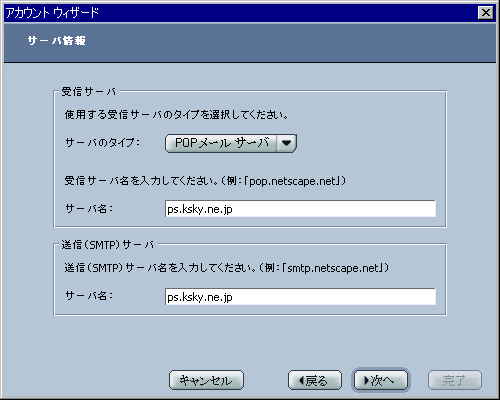
Task: Click the 使用する受信サーバのタイプを選択 instruction text
Action: point(176,115)
